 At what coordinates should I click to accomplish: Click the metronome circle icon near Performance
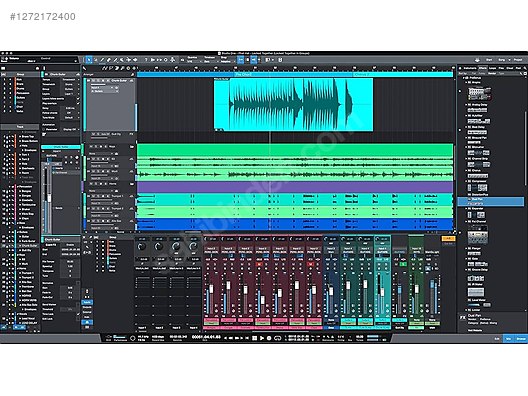pyautogui.click(x=133, y=338)
